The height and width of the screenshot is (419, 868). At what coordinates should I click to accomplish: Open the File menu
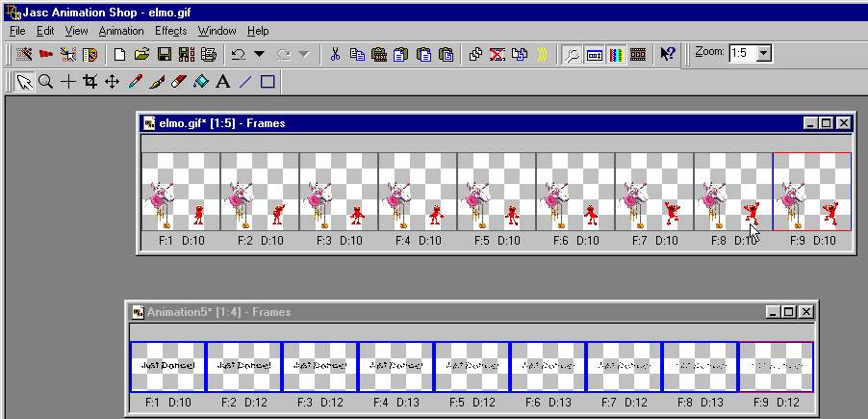(17, 31)
